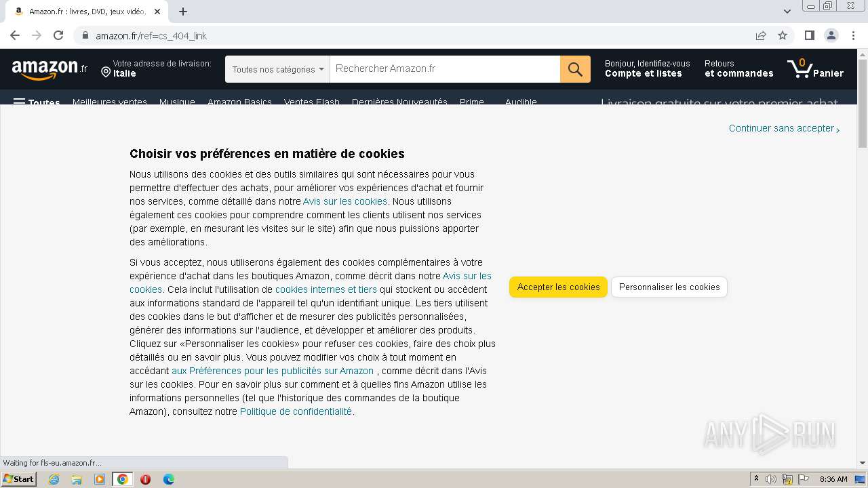
Task: Open Chrome three-dot menu
Action: tap(854, 35)
